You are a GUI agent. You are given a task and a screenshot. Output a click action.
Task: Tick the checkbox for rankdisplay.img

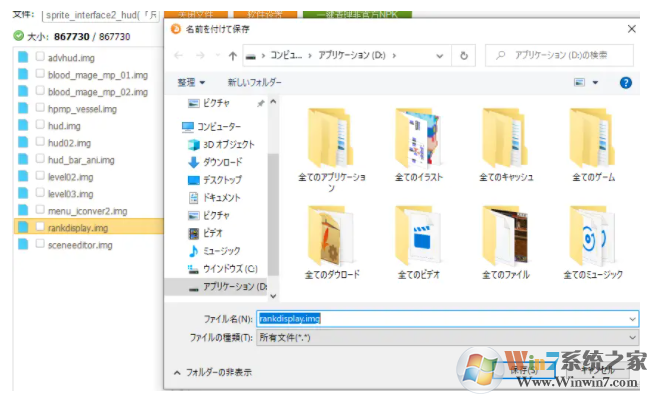point(40,227)
